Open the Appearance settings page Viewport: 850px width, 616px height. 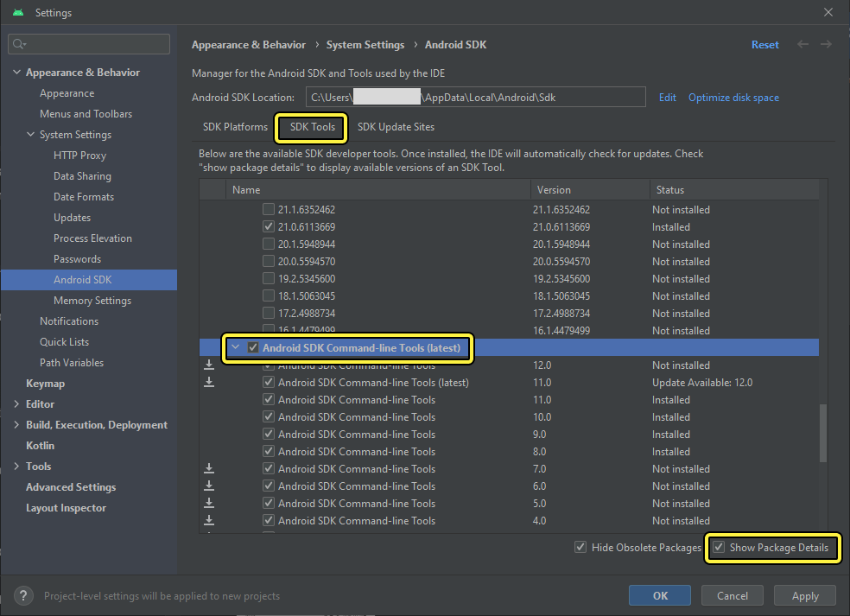click(x=67, y=93)
